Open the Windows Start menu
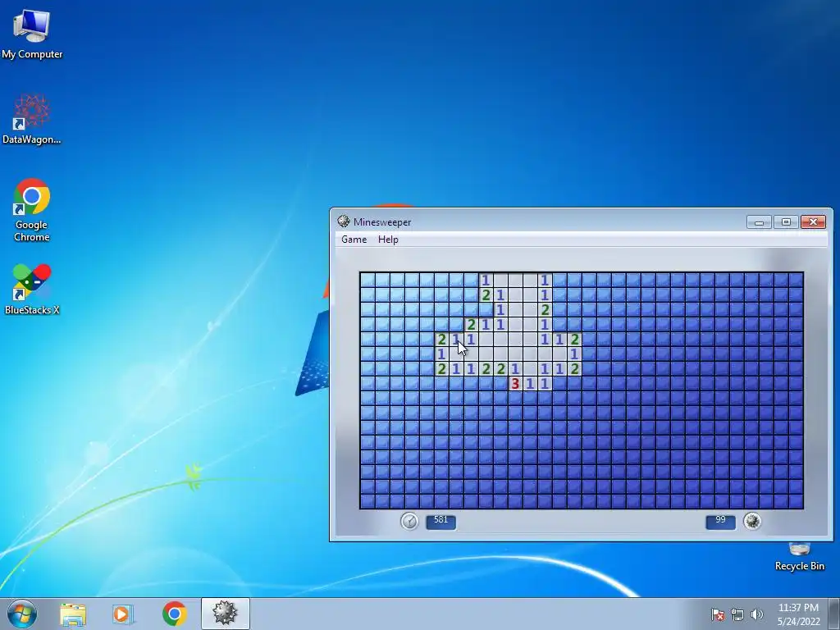The image size is (840, 630). 22,614
